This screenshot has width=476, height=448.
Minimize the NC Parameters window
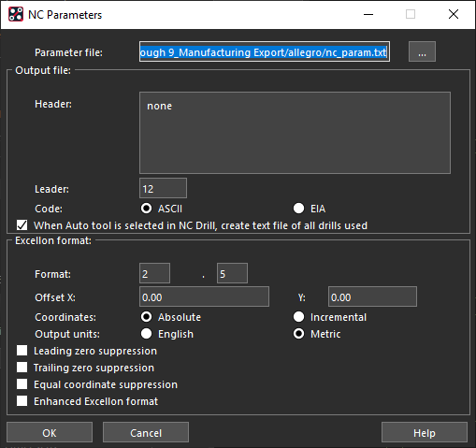(x=368, y=14)
